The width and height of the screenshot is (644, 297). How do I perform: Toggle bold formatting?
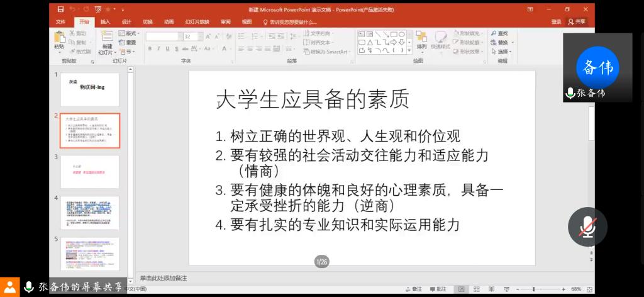(150, 49)
